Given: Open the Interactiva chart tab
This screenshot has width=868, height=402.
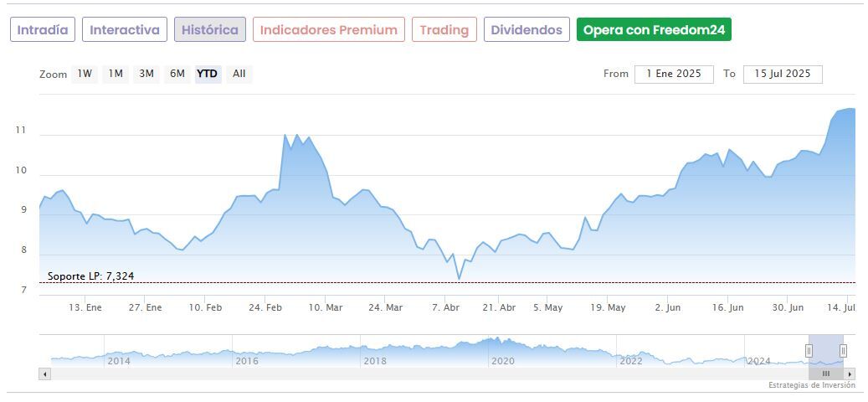Looking at the screenshot, I should click(125, 30).
